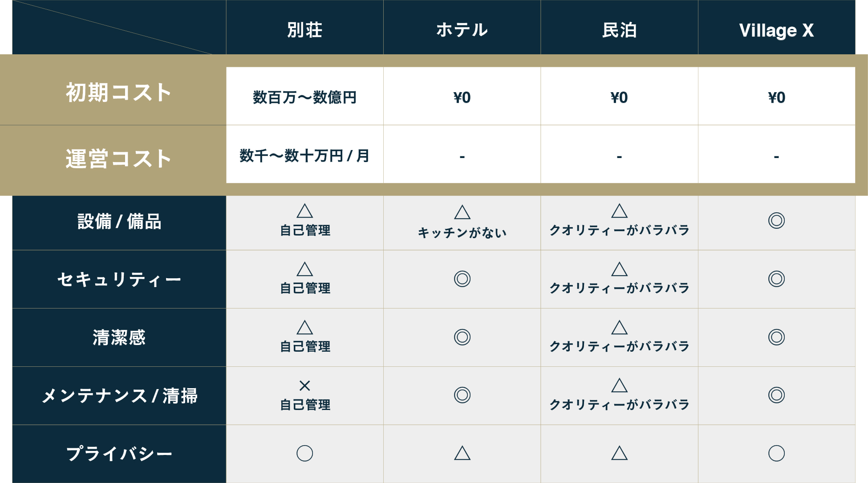Select the 民泊 column header
The image size is (868, 483).
619,30
